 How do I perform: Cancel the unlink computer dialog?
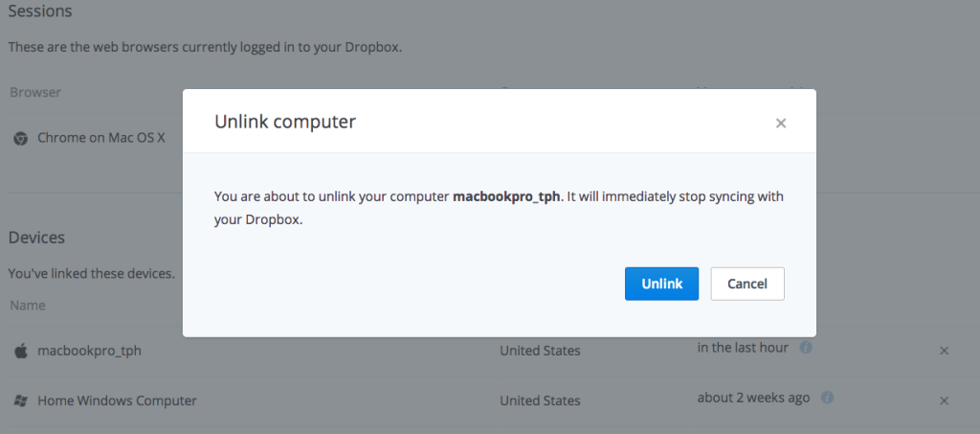click(x=747, y=284)
